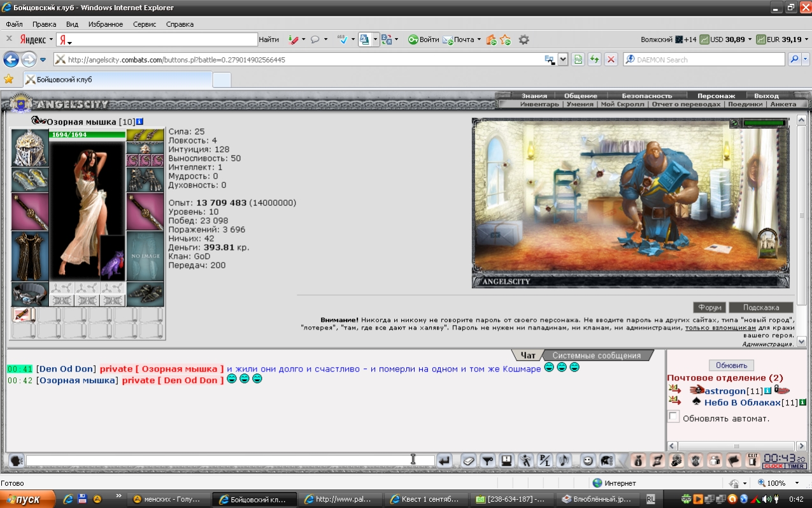Click the filter funnel chat icon
812x508 pixels.
point(488,460)
